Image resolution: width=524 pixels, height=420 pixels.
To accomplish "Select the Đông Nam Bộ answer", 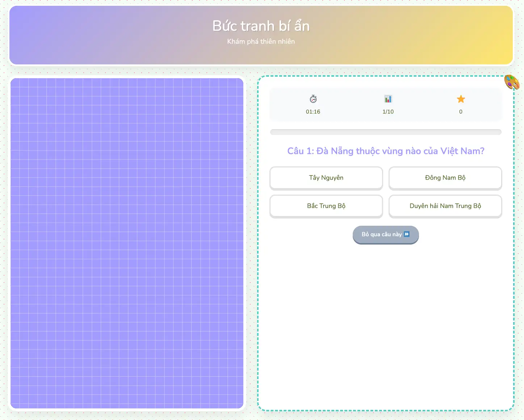I will click(445, 178).
